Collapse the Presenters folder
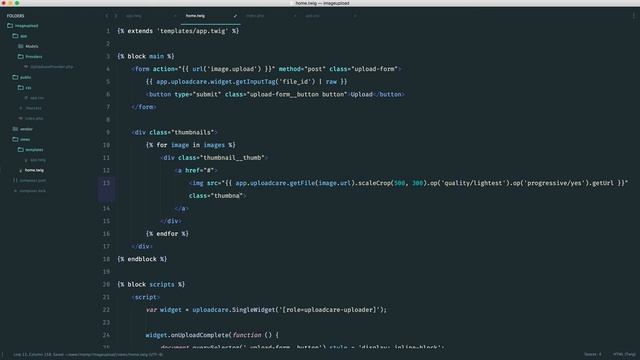Viewport: 640px width, 360px height. (x=30, y=57)
